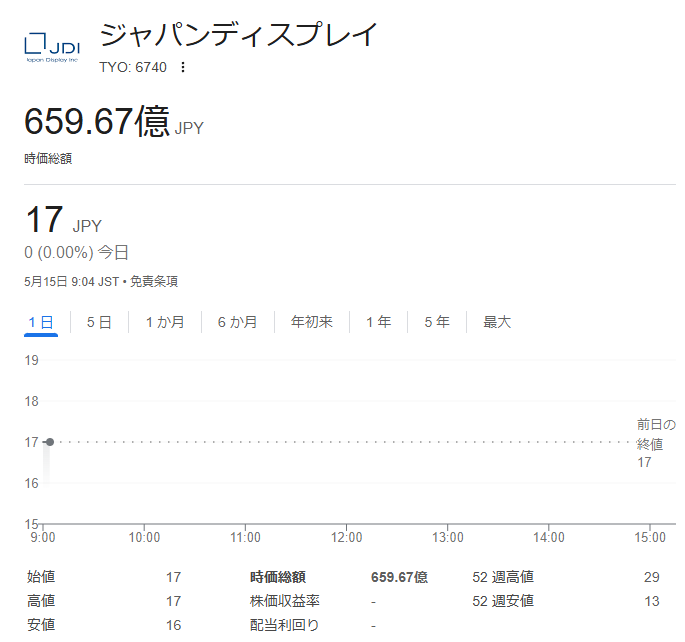Click the 13:00 time axis label

pos(448,537)
